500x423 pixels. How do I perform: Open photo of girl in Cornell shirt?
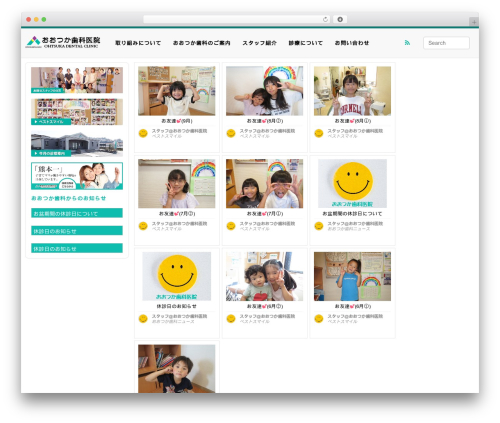352,91
